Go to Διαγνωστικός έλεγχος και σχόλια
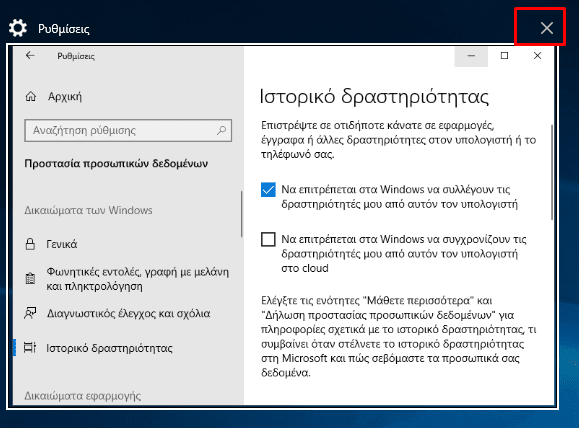The width and height of the screenshot is (579, 428). [128, 313]
